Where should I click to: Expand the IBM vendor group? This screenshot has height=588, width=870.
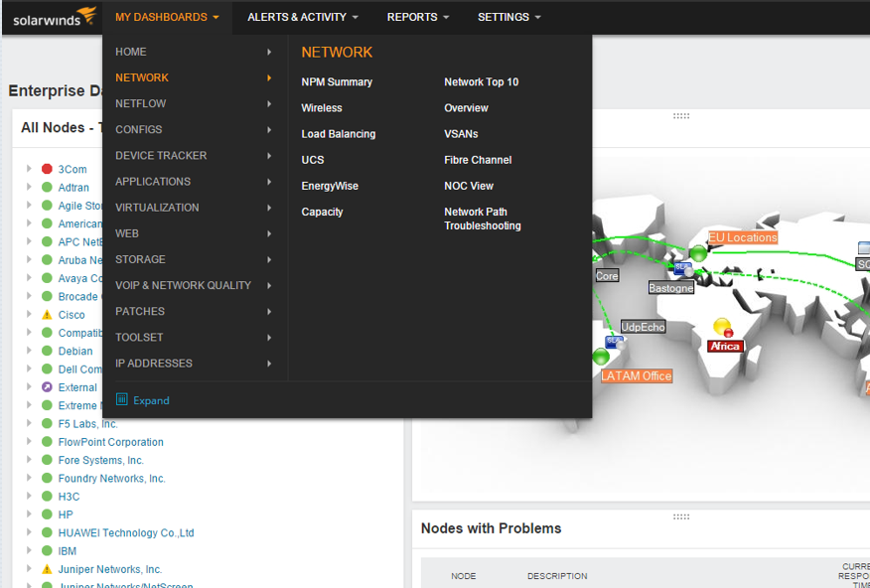tap(29, 550)
